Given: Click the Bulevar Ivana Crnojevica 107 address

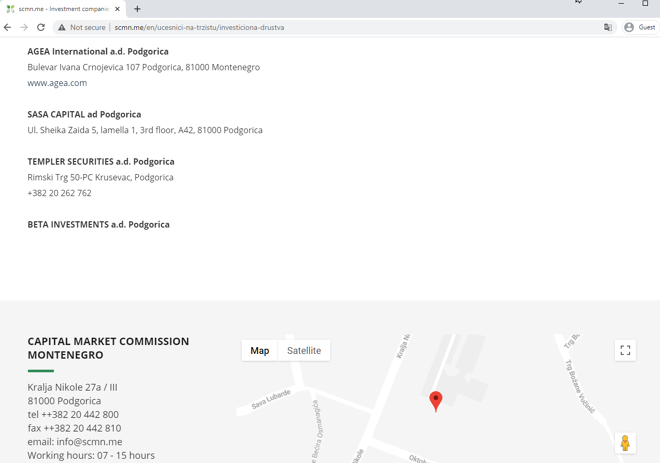Looking at the screenshot, I should pyautogui.click(x=144, y=67).
